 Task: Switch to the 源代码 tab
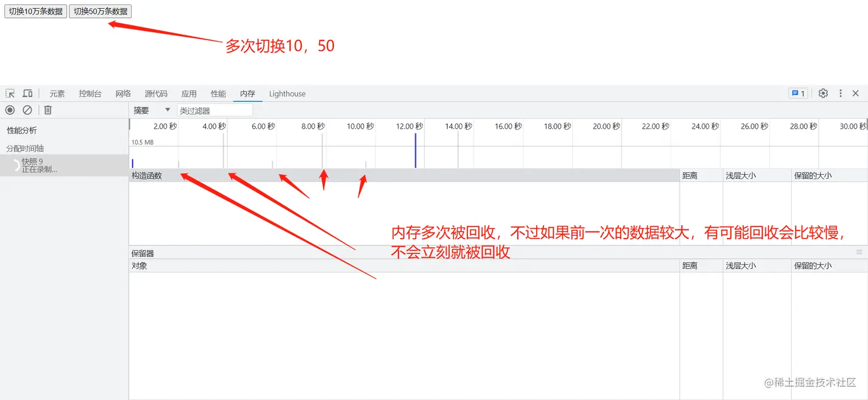pos(156,94)
